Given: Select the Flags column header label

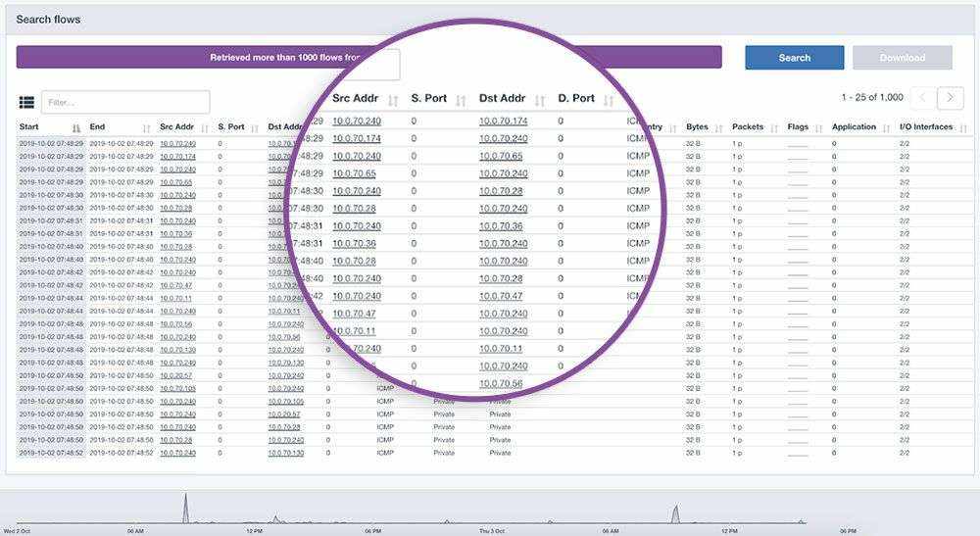Looking at the screenshot, I should pyautogui.click(x=798, y=126).
